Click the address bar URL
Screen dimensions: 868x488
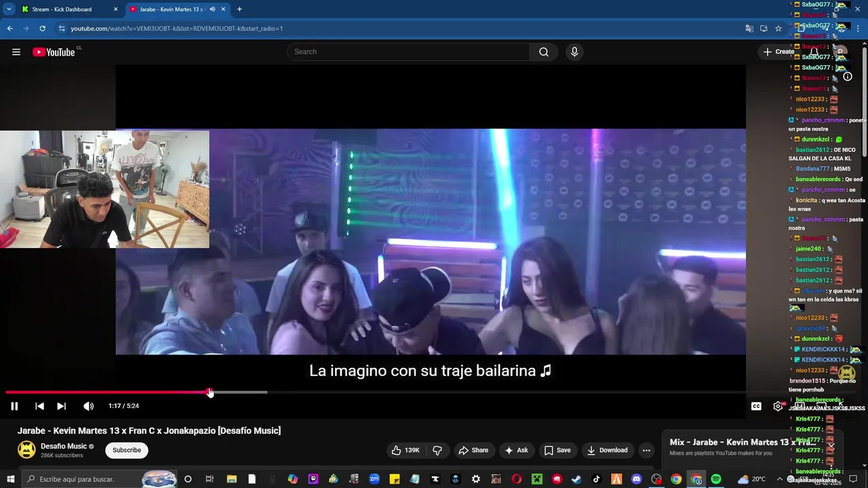pos(176,28)
